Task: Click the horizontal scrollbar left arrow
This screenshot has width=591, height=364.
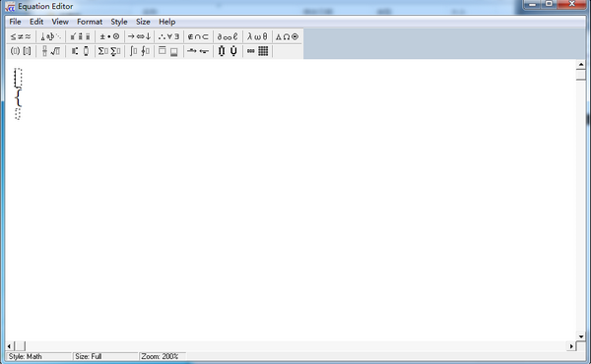Action: pyautogui.click(x=9, y=346)
